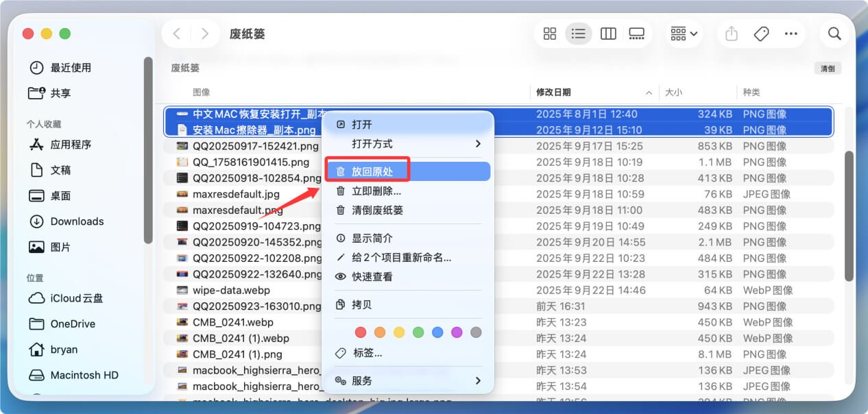Screen dimensions: 868x414
Task: Switch to grid view in the toolbar
Action: [549, 33]
